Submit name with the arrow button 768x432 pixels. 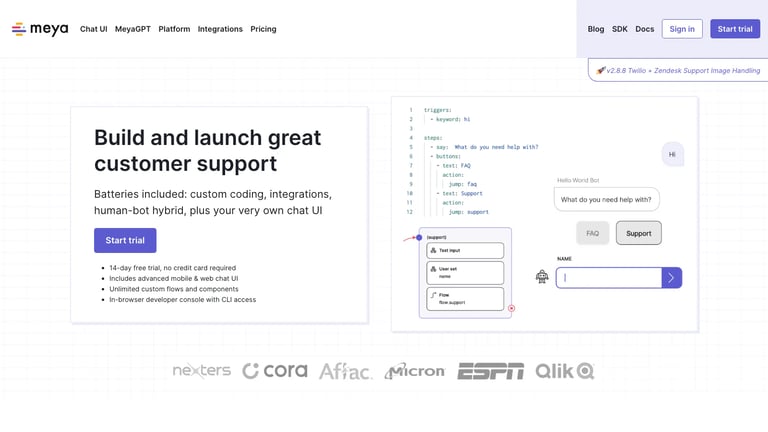click(672, 278)
